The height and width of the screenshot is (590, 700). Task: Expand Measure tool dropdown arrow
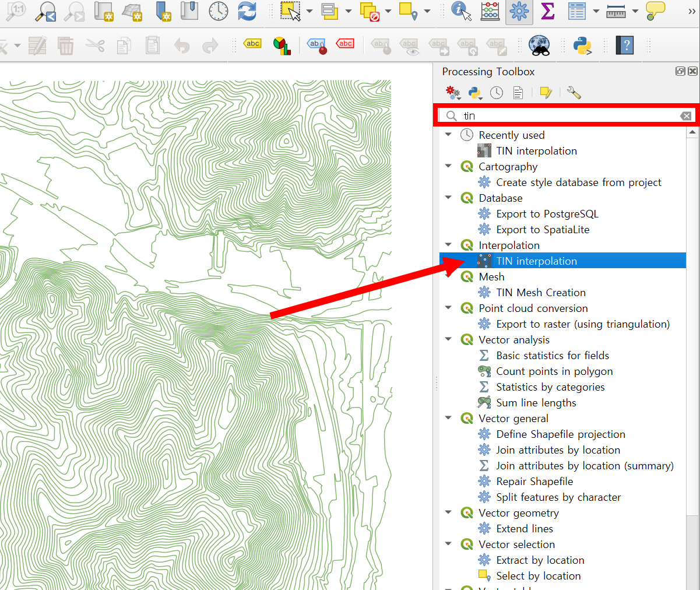[x=635, y=11]
